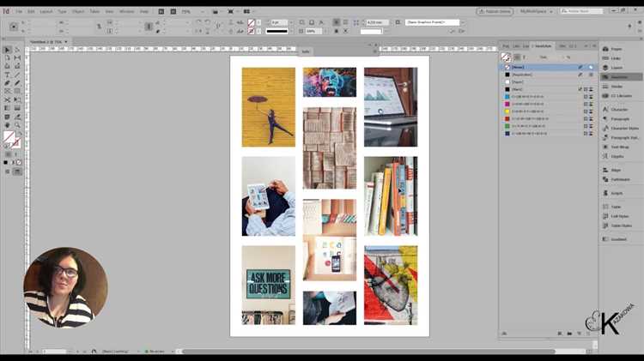Click the horizontal scrollbar at the bottom
The width and height of the screenshot is (644, 361).
coord(368,352)
